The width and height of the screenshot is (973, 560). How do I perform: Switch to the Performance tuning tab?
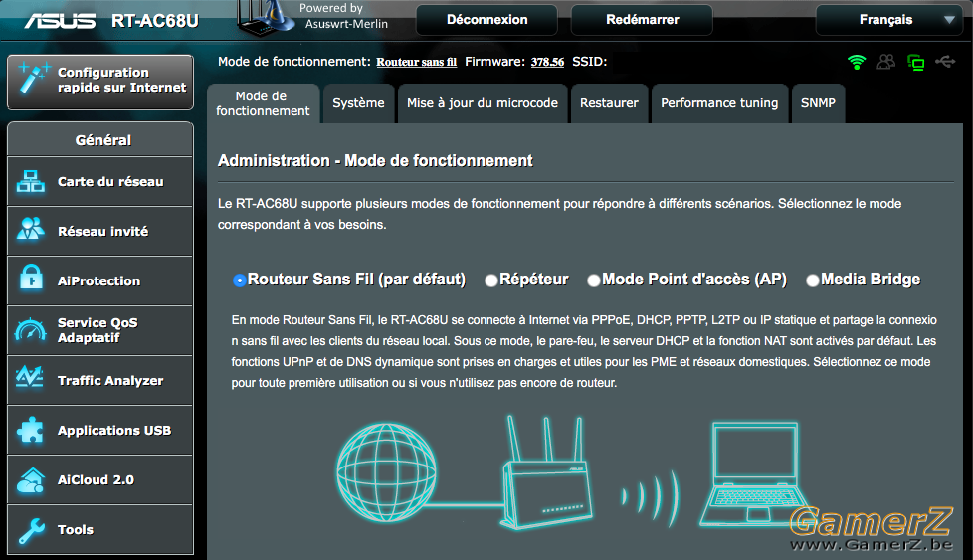[x=719, y=103]
